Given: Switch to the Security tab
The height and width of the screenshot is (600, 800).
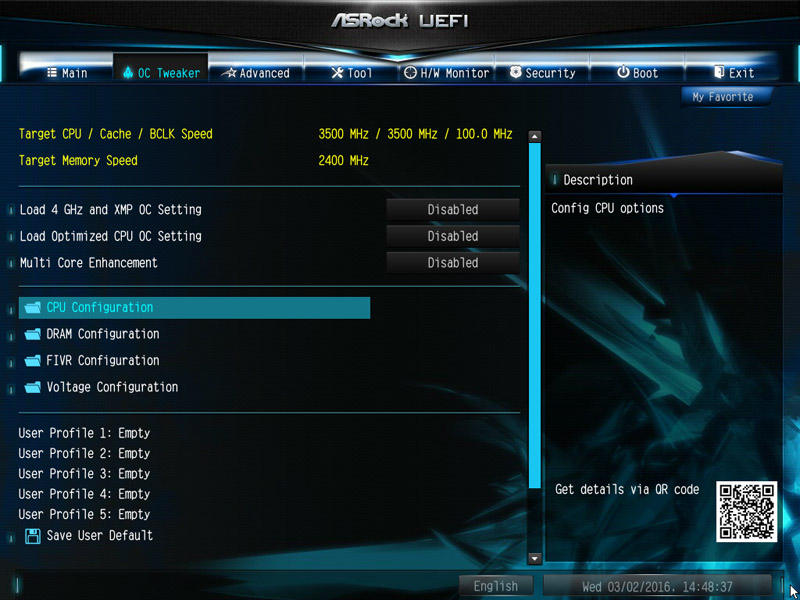Looking at the screenshot, I should point(542,72).
